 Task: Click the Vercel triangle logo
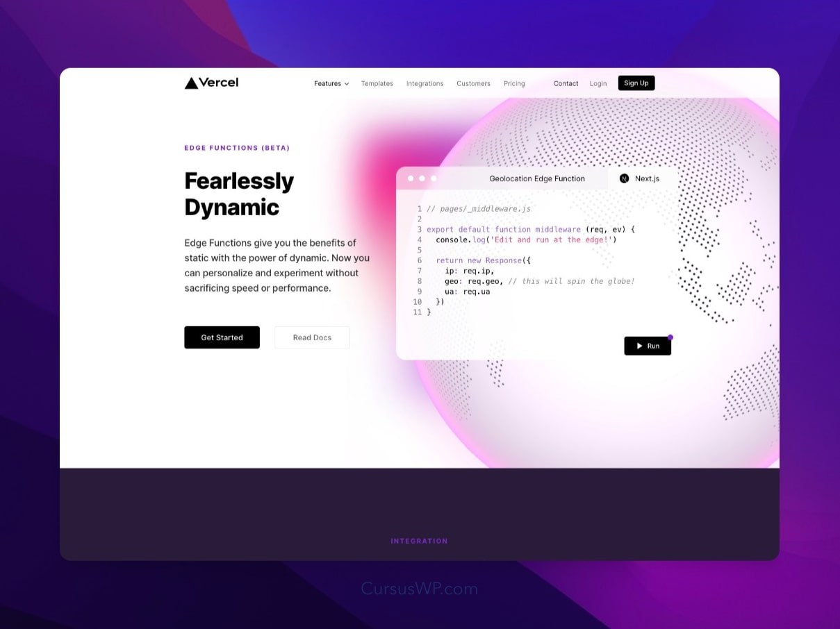click(x=191, y=83)
